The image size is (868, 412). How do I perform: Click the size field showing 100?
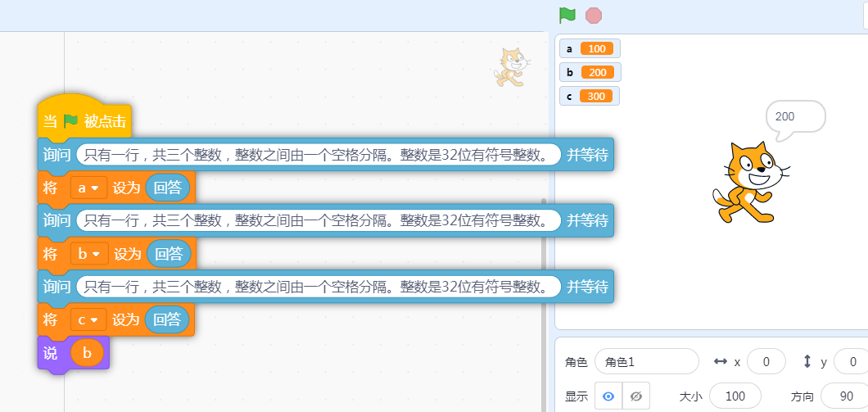click(735, 396)
